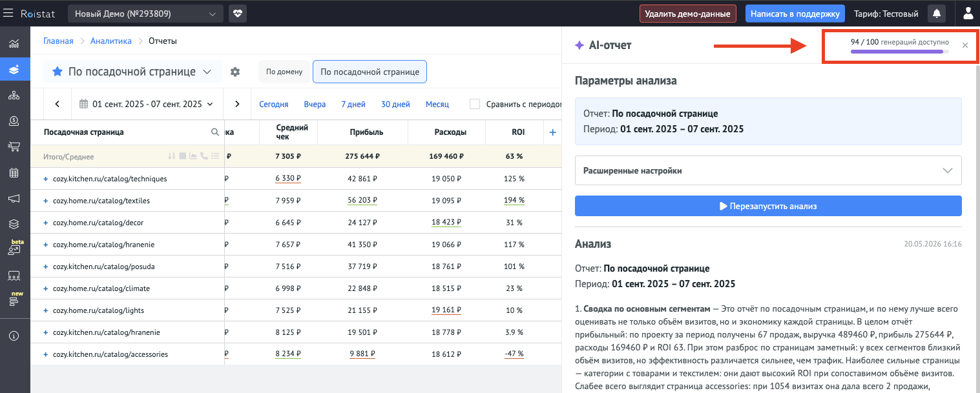Close the AI-отчет panel

click(x=965, y=45)
